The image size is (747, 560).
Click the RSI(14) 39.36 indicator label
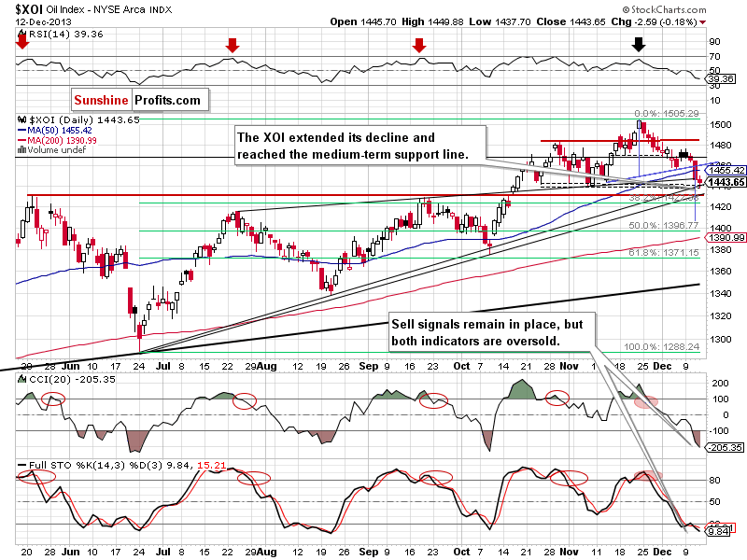point(65,35)
